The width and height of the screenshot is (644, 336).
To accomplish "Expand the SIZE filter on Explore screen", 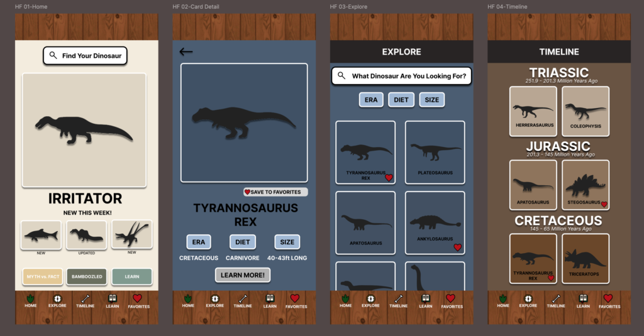I will 432,100.
